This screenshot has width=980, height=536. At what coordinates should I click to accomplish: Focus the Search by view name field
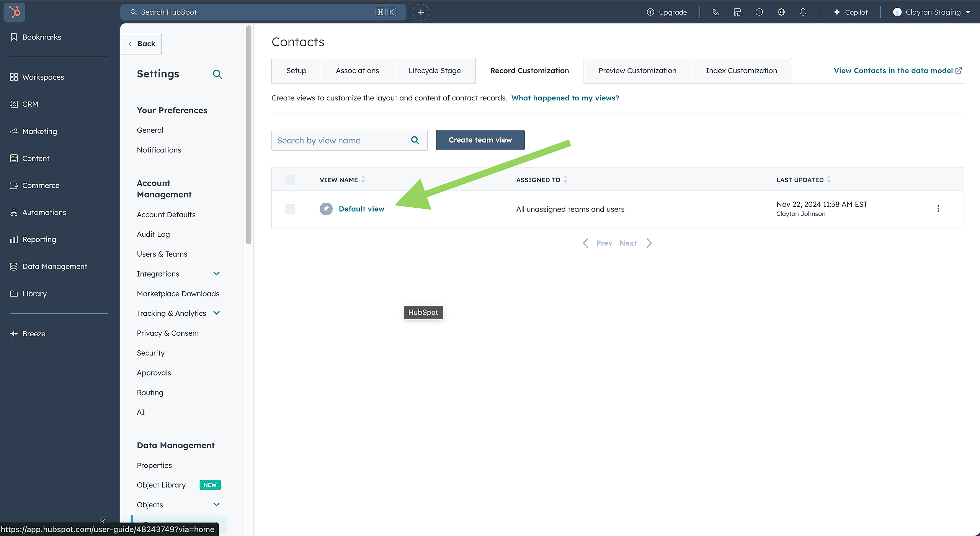click(341, 141)
